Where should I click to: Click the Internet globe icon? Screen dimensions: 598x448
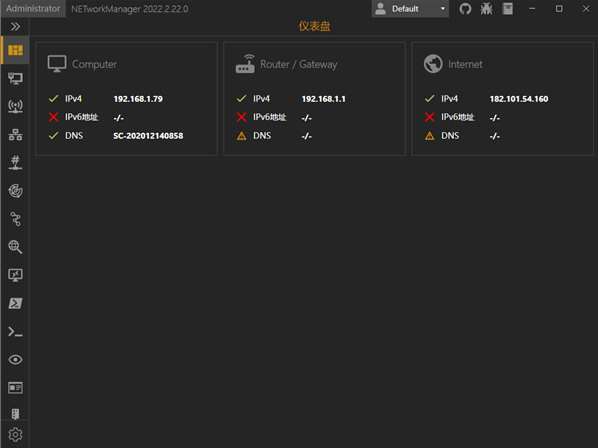(x=433, y=64)
